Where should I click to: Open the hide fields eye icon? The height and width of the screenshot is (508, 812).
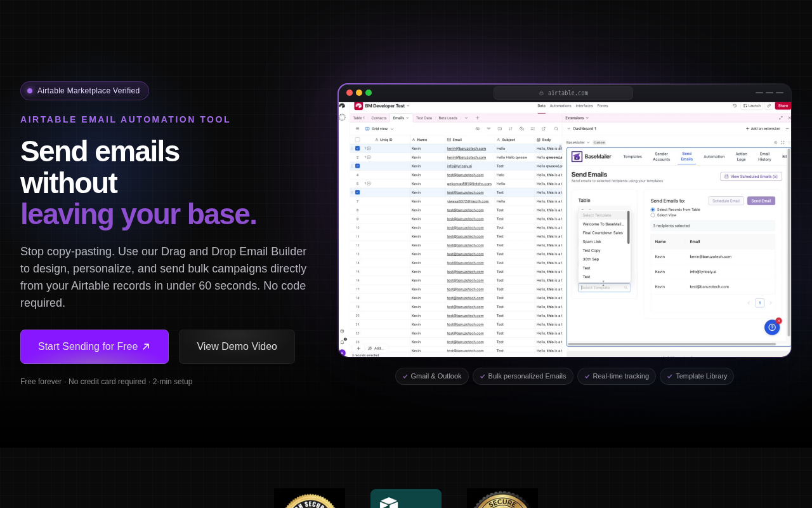478,129
